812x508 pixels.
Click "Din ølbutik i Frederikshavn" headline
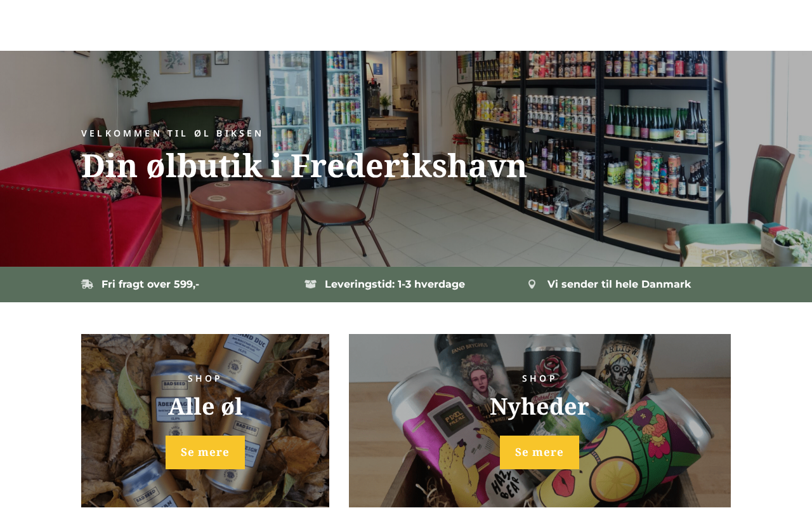coord(304,166)
